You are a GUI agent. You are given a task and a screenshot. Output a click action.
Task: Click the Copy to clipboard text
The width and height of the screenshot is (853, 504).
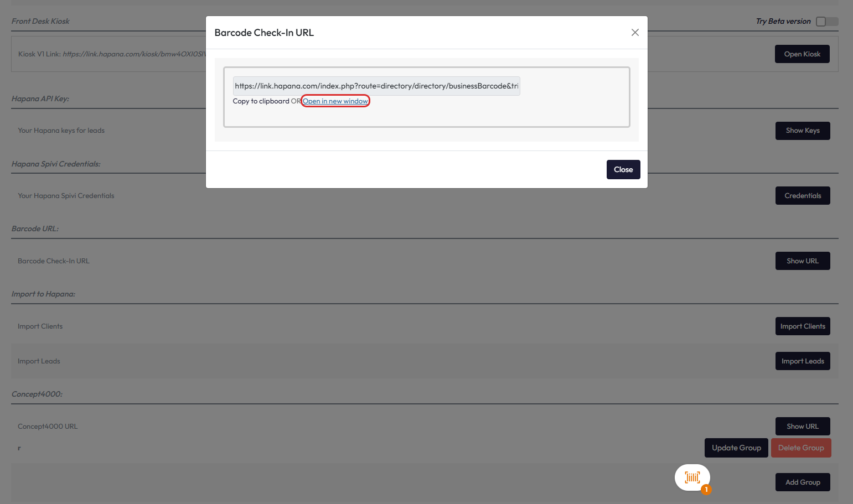(x=261, y=101)
